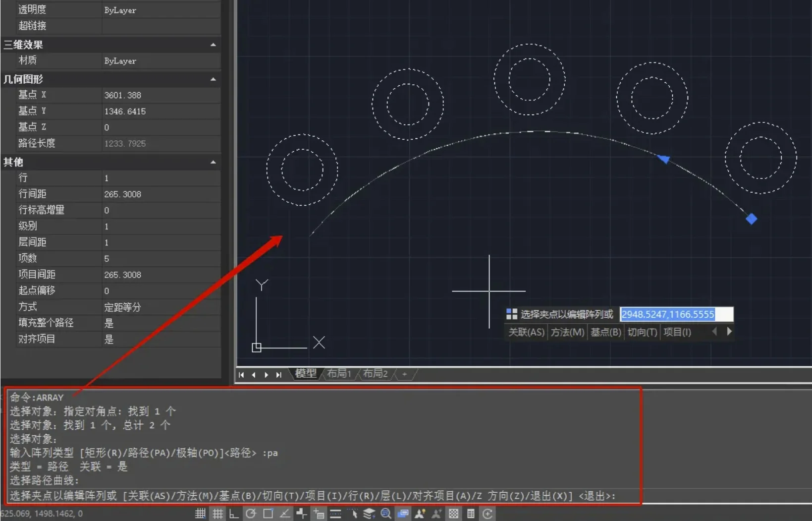Click the 项数 value 5
812x521 pixels.
(161, 259)
